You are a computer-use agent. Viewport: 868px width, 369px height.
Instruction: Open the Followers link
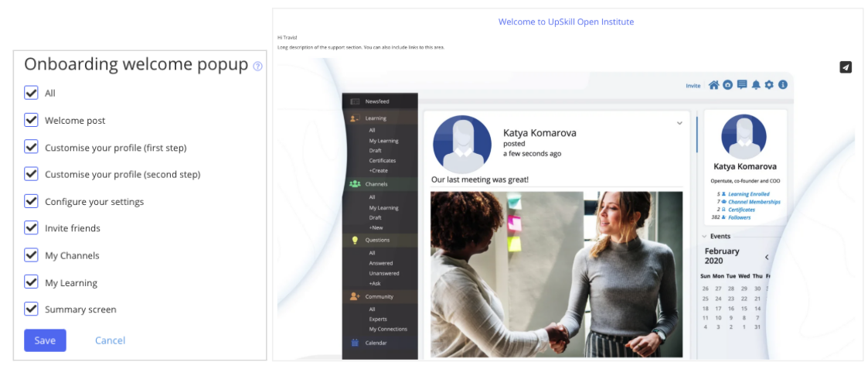pos(739,217)
